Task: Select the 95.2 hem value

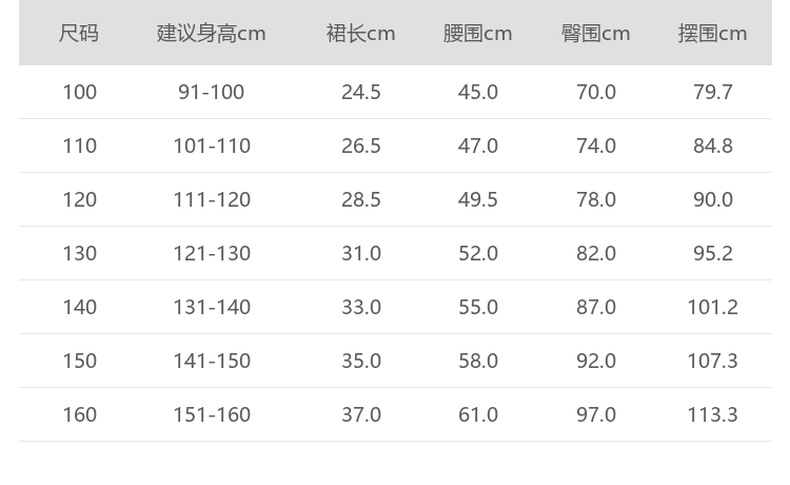Action: tap(713, 253)
